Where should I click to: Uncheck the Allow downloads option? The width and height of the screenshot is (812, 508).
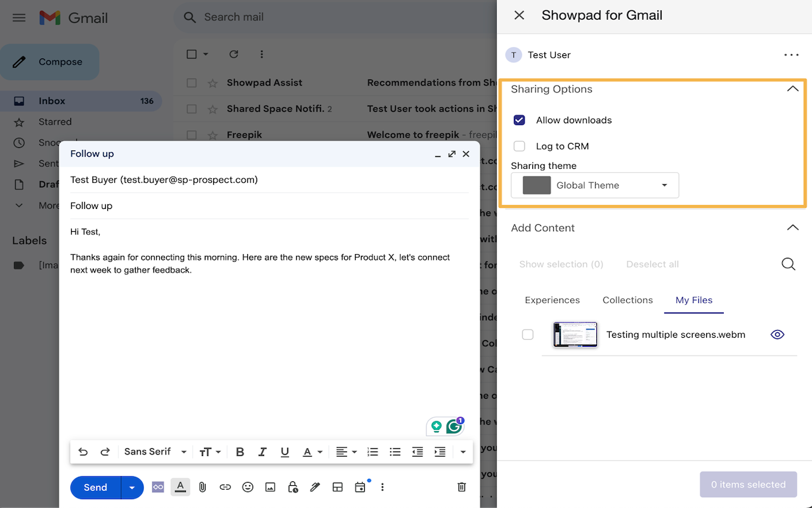tap(520, 119)
